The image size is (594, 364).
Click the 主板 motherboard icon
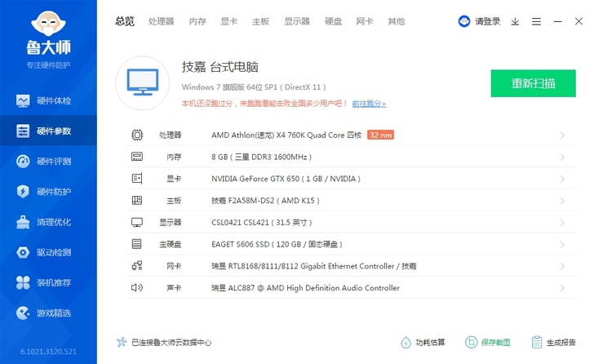point(137,201)
